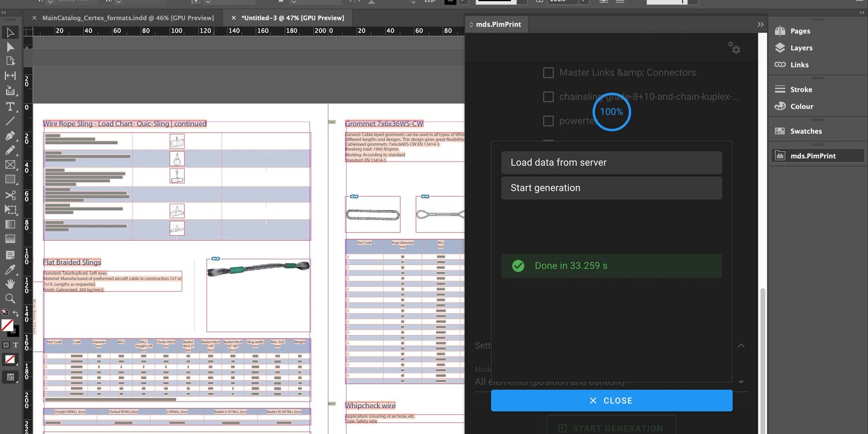This screenshot has height=434, width=868.
Task: Switch to MainCatalog_Certex_formats.indd tab
Action: click(127, 18)
